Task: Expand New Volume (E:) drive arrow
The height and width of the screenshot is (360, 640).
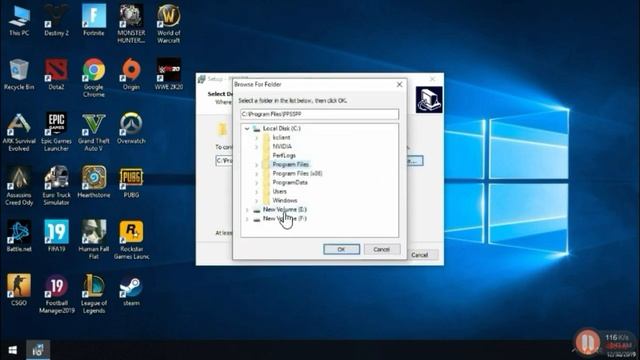Action: coord(247,210)
